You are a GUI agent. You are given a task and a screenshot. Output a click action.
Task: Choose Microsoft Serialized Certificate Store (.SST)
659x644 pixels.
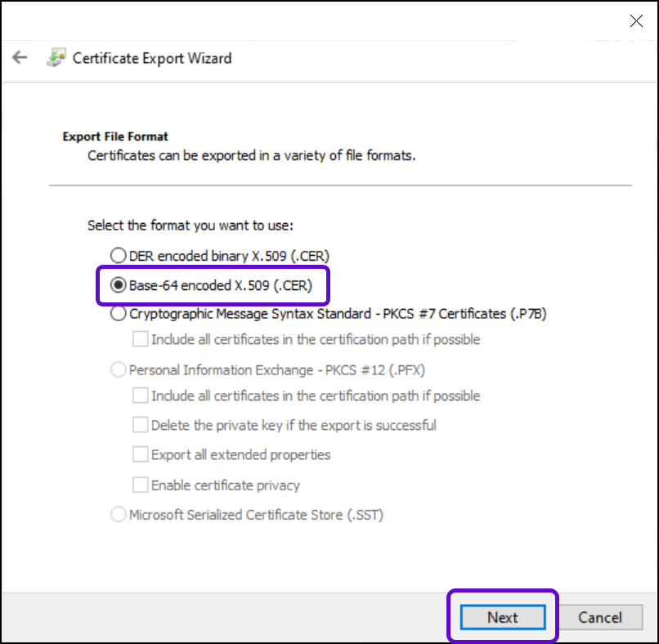pyautogui.click(x=119, y=515)
